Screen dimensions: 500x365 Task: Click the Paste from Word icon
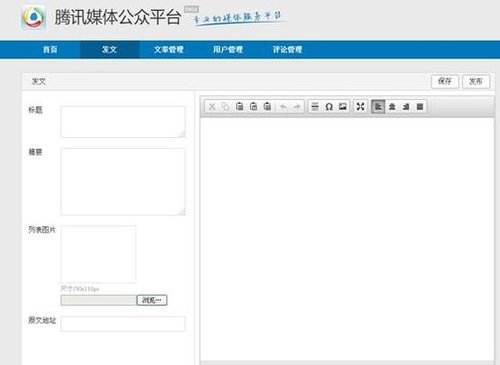tap(267, 107)
